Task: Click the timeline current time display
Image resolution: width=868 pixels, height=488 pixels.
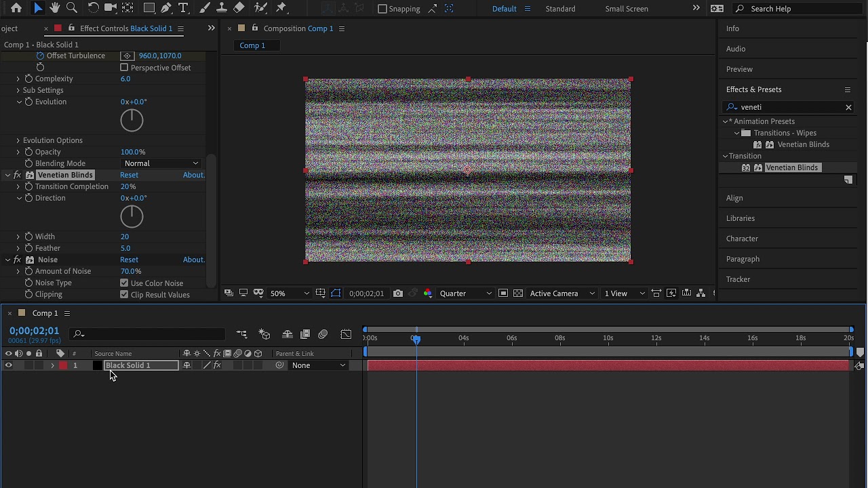Action: 34,331
